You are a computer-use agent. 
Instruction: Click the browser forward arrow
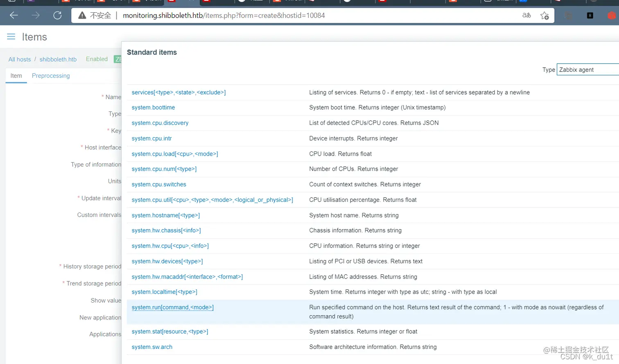pyautogui.click(x=36, y=15)
